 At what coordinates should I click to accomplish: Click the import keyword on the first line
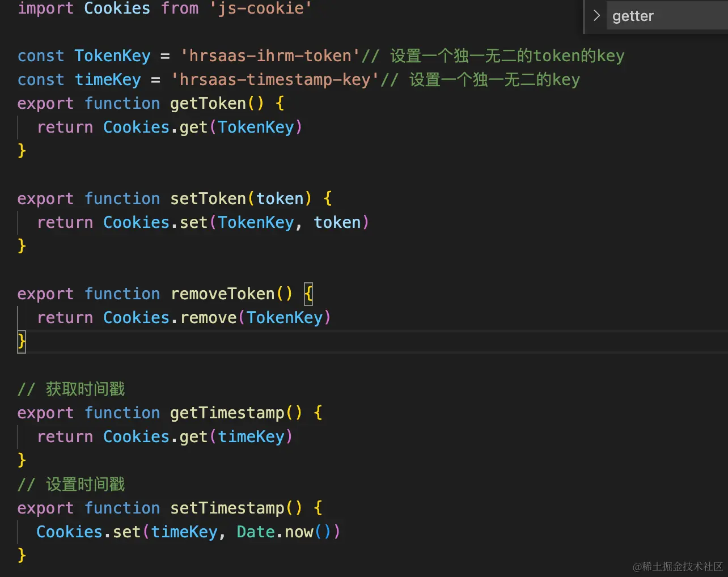pyautogui.click(x=45, y=8)
